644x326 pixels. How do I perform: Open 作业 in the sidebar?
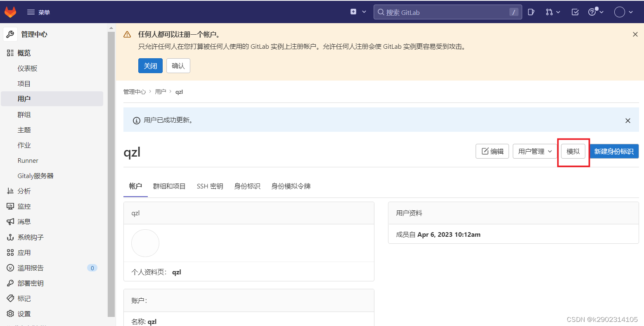[24, 145]
